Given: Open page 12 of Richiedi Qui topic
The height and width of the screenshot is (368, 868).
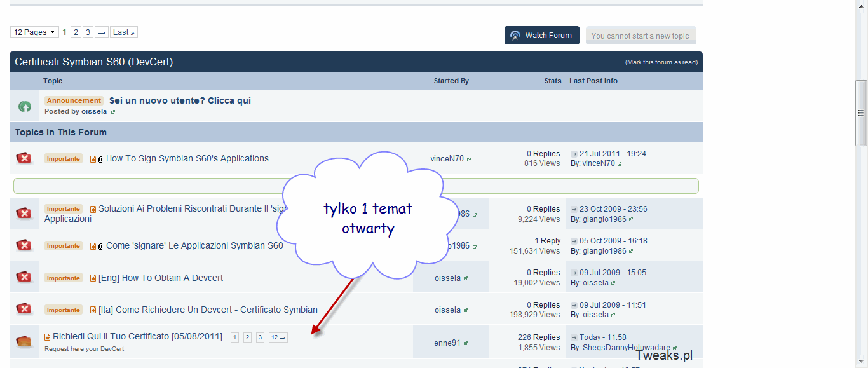Looking at the screenshot, I should tap(278, 337).
